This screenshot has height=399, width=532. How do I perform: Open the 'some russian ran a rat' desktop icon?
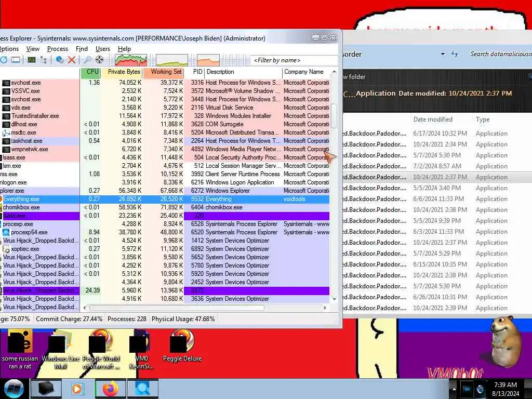click(x=20, y=349)
